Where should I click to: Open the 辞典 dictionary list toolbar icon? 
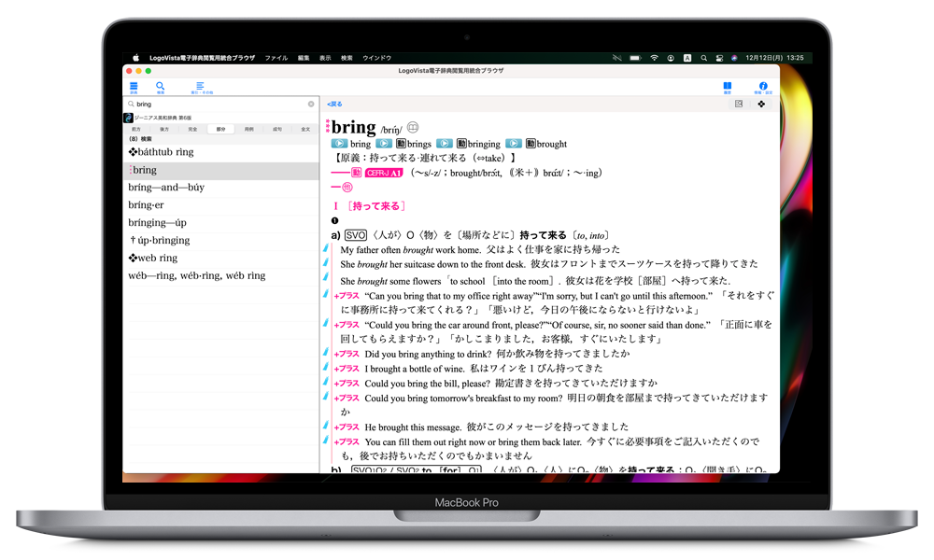coord(134,88)
